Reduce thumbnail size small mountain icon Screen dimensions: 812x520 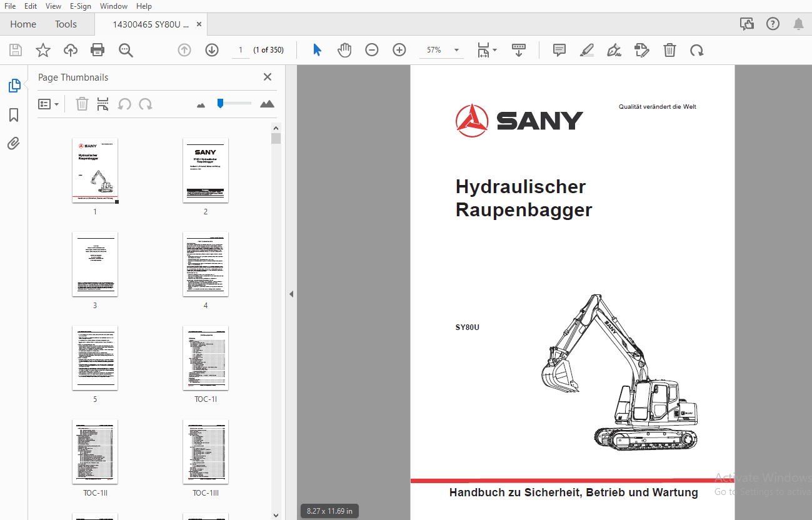(201, 105)
